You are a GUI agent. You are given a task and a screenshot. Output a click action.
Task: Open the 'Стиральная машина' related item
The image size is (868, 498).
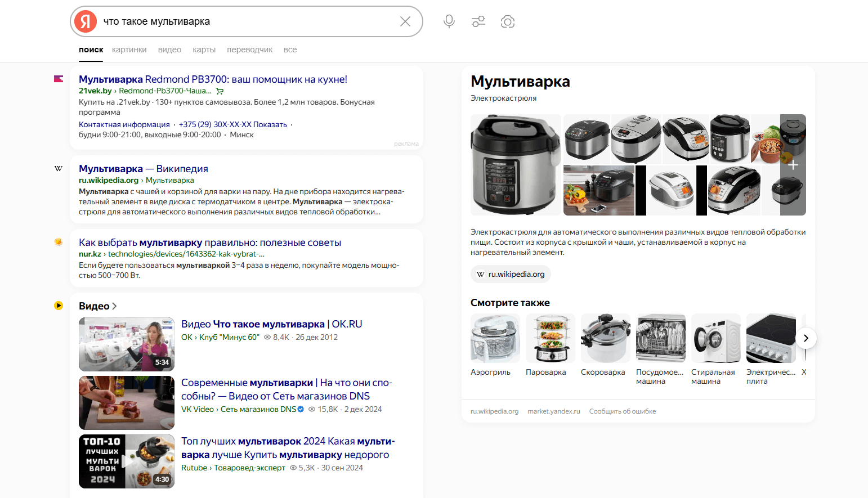click(715, 349)
